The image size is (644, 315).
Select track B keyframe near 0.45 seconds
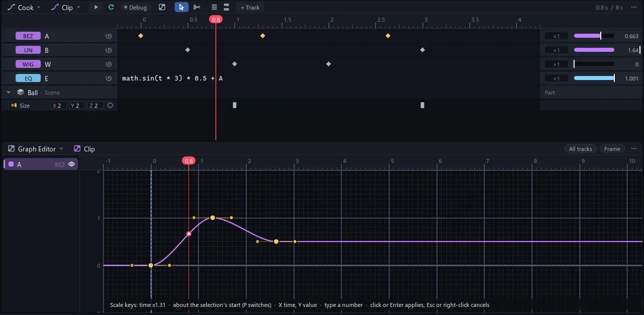[x=188, y=50]
